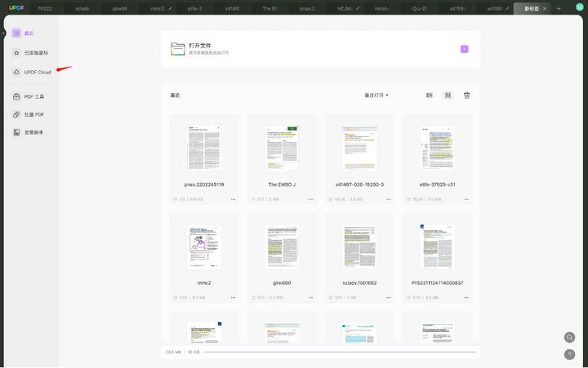The height and width of the screenshot is (368, 588).
Task: Open the 最近 (Recent) sidebar section
Action: [x=23, y=33]
